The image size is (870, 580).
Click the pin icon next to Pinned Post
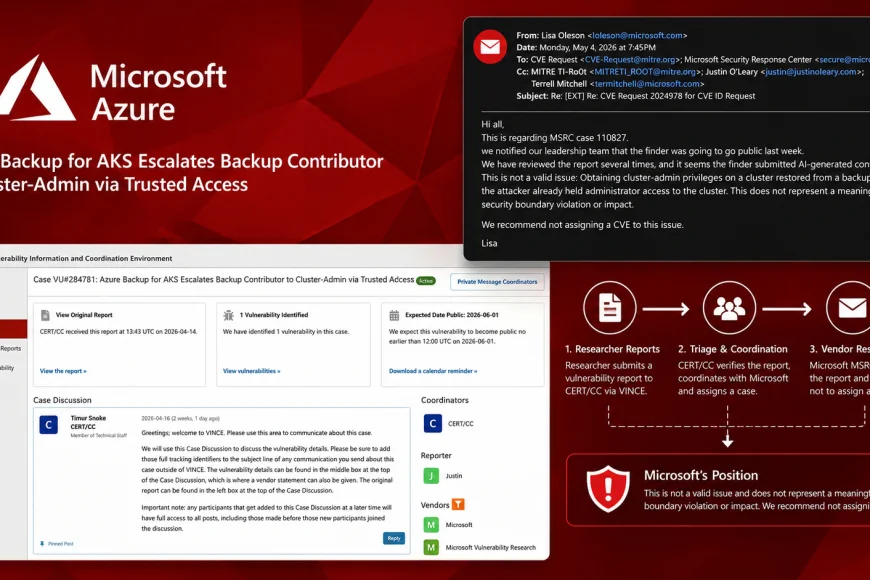[42, 544]
